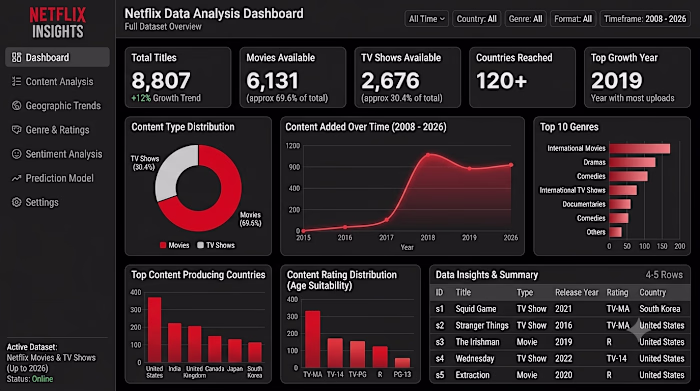Click the gray TV Shows donut segment
The image size is (700, 391).
pos(170,172)
